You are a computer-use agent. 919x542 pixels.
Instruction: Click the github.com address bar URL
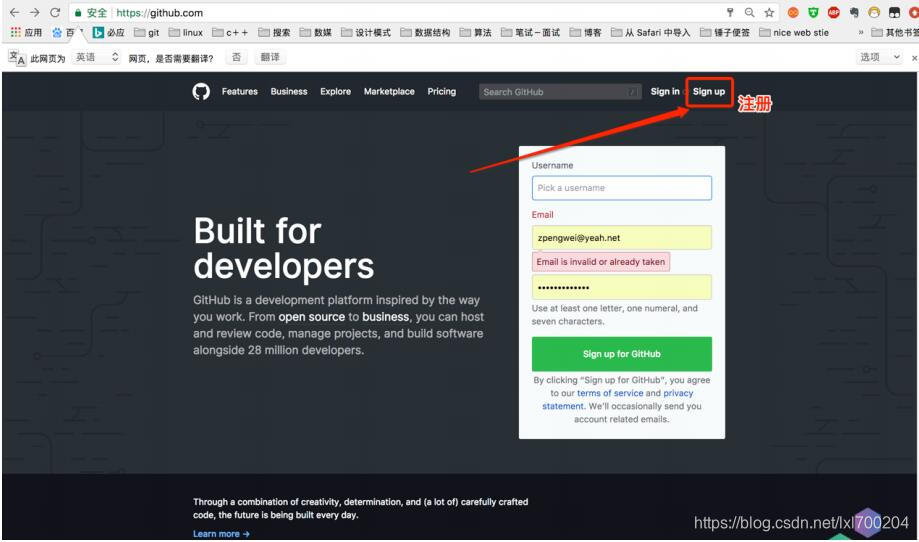coord(159,12)
